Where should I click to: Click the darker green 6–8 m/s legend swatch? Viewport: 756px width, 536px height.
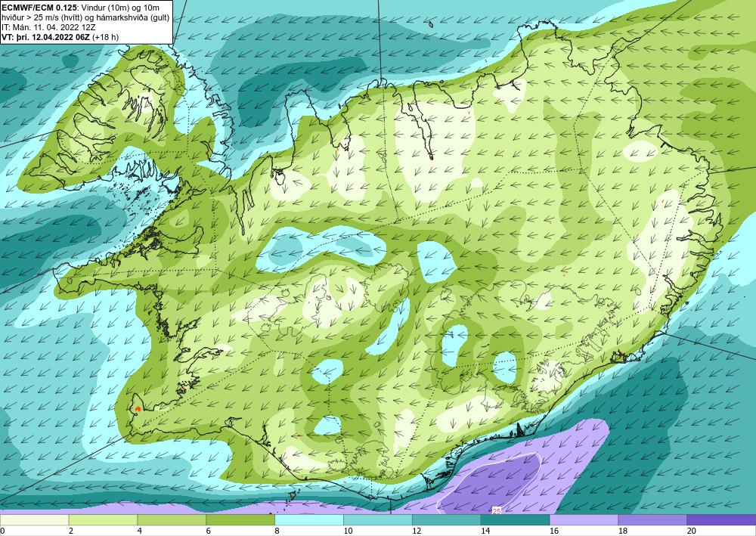pos(240,520)
